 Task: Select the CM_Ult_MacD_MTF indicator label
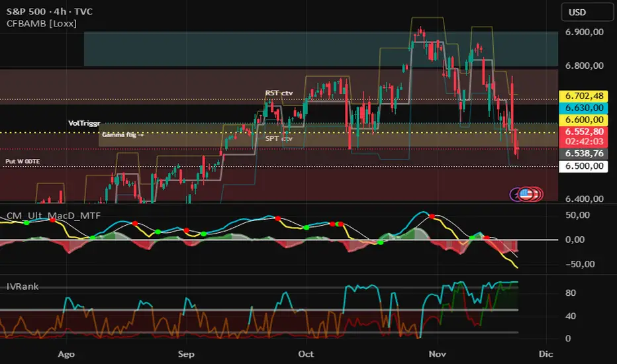pos(54,216)
